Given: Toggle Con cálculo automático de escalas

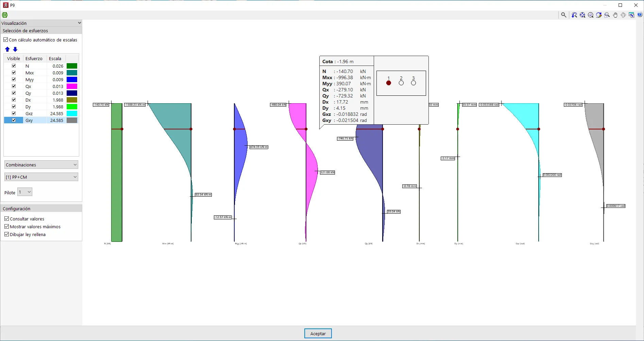Looking at the screenshot, I should 6,40.
